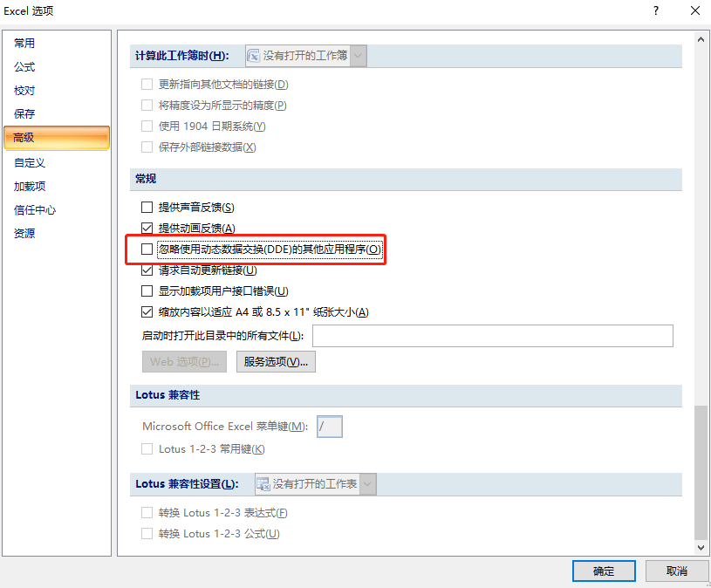Select 校对 in the left sidebar
711x588 pixels.
24,90
